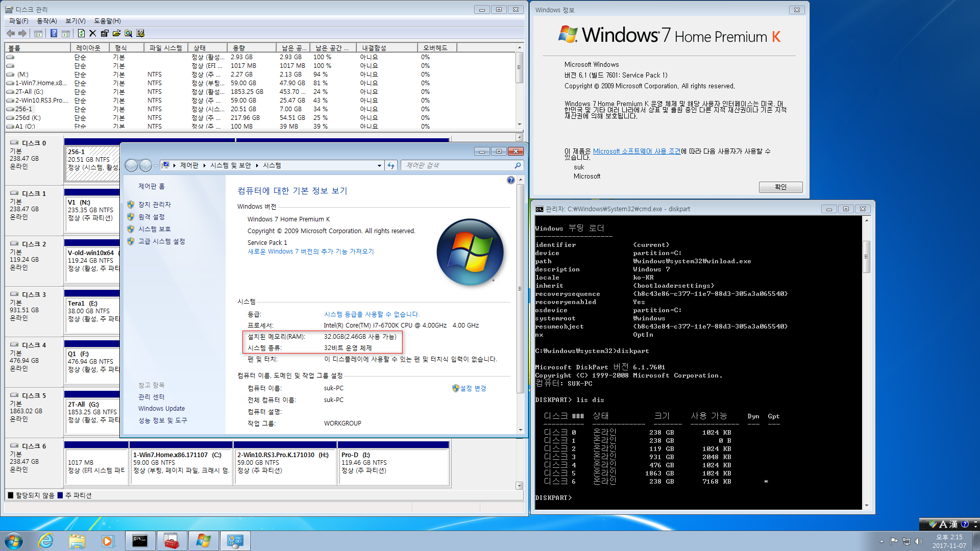Screen dimensions: 980x551
Task: Open the recent pages dropdown next to Forward
Action: click(x=156, y=165)
